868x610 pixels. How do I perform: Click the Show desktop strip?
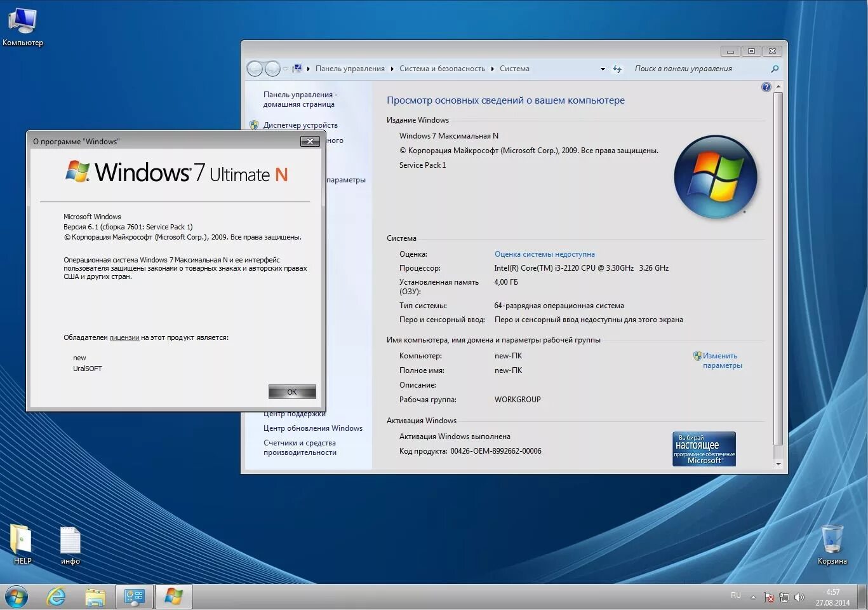click(x=864, y=597)
